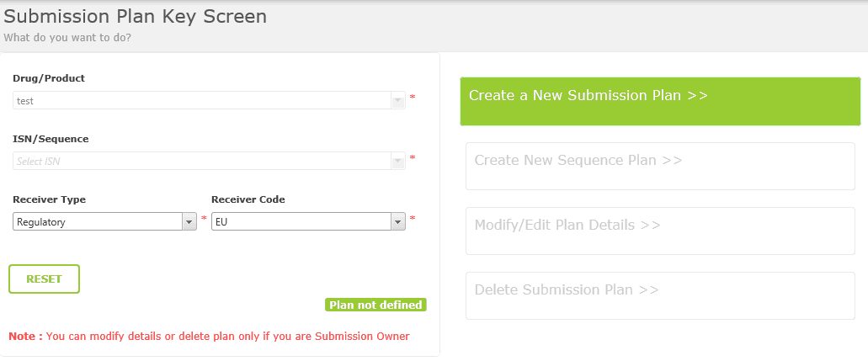Expand the Drug/Product dropdown arrow
Viewport: 868px width, 361px height.
(398, 101)
